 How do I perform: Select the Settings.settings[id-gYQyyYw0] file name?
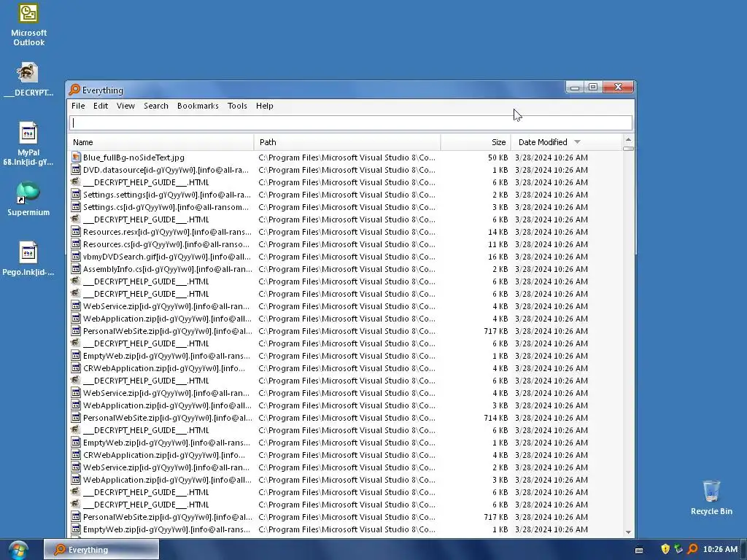167,194
